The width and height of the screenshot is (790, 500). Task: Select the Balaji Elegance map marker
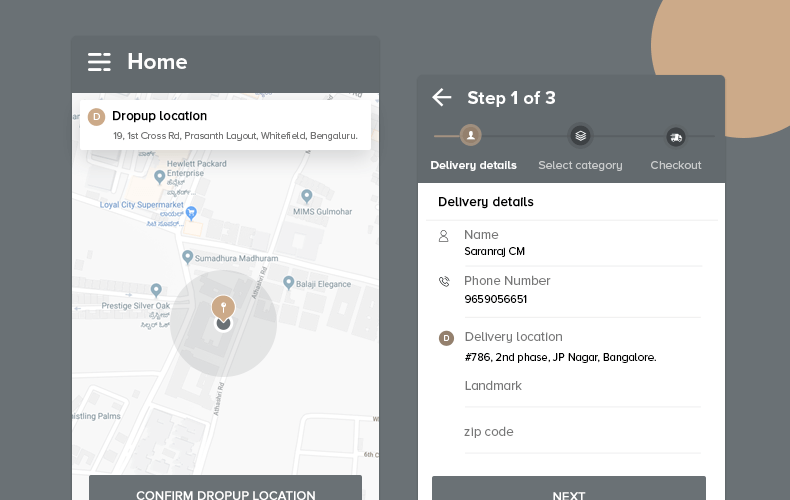click(289, 283)
